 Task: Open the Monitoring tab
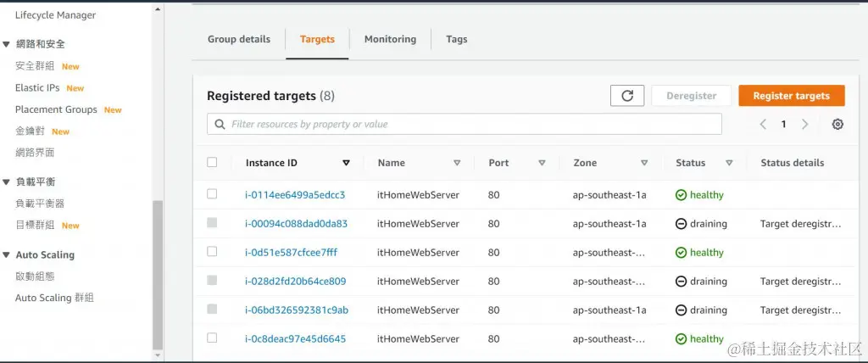390,39
